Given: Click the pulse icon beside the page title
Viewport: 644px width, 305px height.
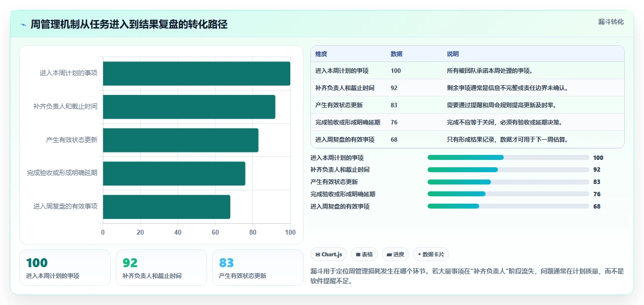Looking at the screenshot, I should [x=24, y=25].
